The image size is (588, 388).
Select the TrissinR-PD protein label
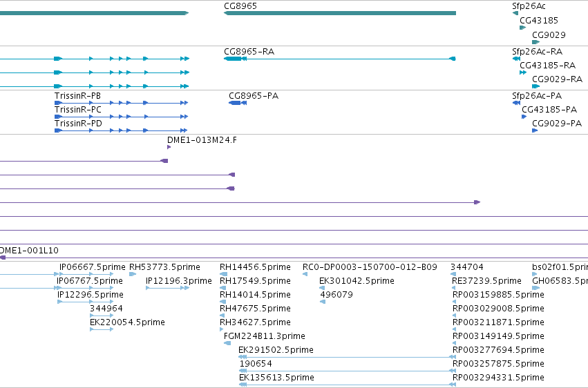click(78, 124)
